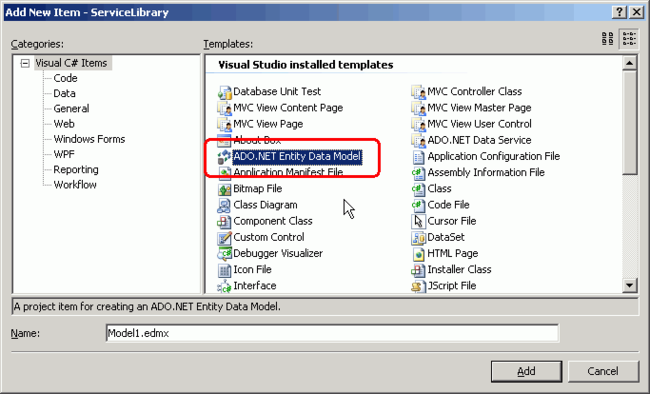650x394 pixels.
Task: Click the DataSet template icon
Action: coord(418,237)
